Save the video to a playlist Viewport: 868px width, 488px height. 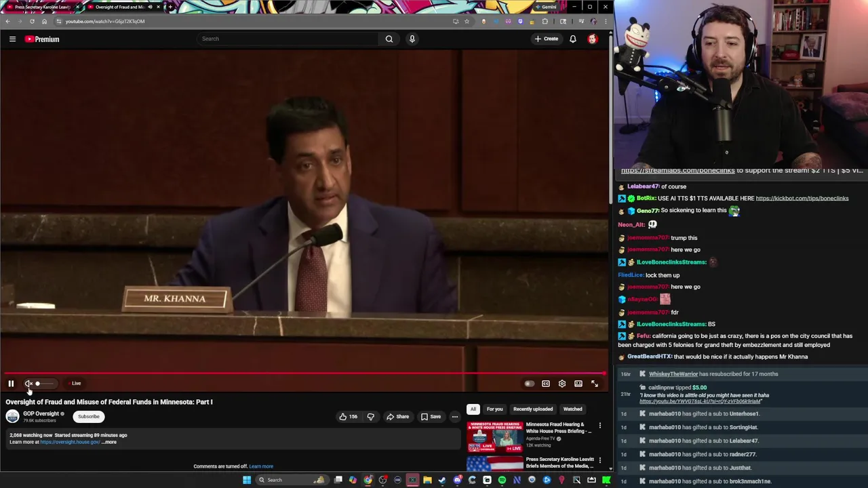[x=431, y=416]
